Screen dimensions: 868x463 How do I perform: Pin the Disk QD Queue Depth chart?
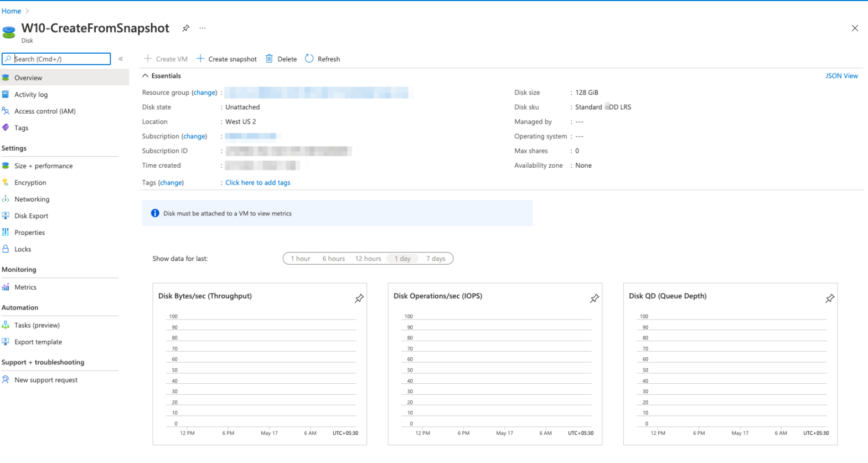coord(830,299)
